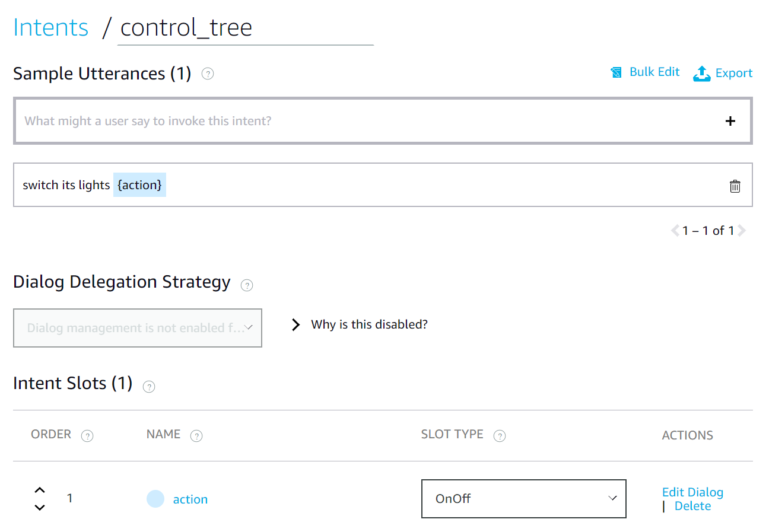The image size is (769, 532).
Task: Click the Export upload icon
Action: [701, 74]
